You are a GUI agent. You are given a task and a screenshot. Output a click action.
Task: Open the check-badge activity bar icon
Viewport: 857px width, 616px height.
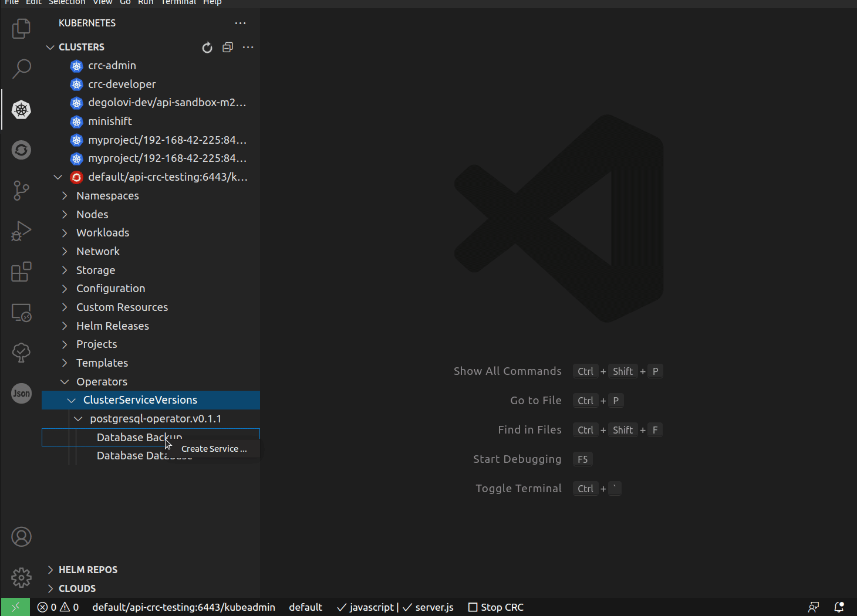21,353
